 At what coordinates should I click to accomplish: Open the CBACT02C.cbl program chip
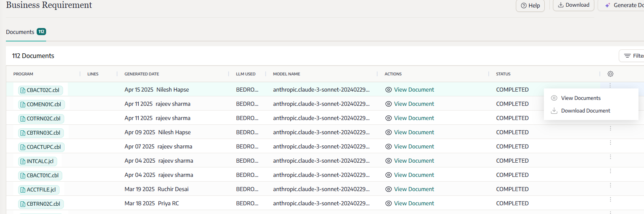point(40,90)
